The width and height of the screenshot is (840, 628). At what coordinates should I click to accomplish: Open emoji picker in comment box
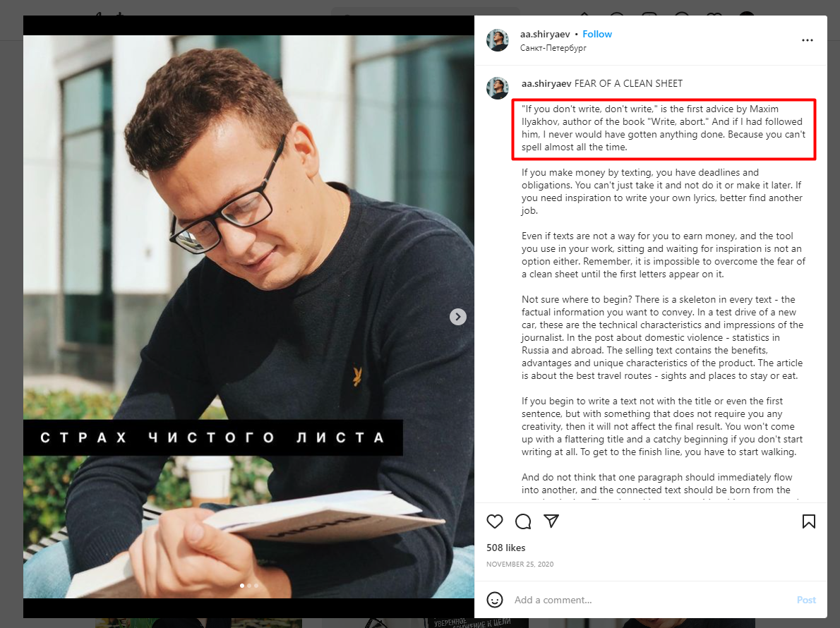(494, 600)
